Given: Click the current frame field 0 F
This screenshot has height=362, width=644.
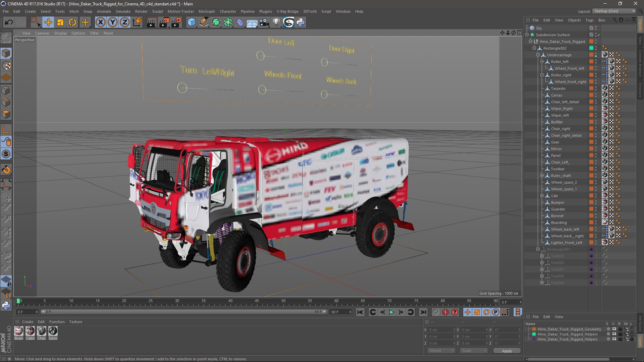Looking at the screenshot, I should [27, 312].
